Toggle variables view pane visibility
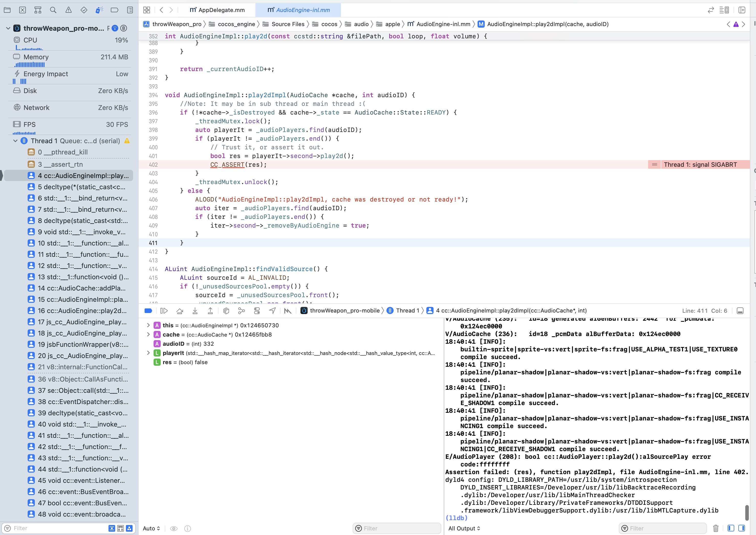The image size is (756, 535). [731, 528]
